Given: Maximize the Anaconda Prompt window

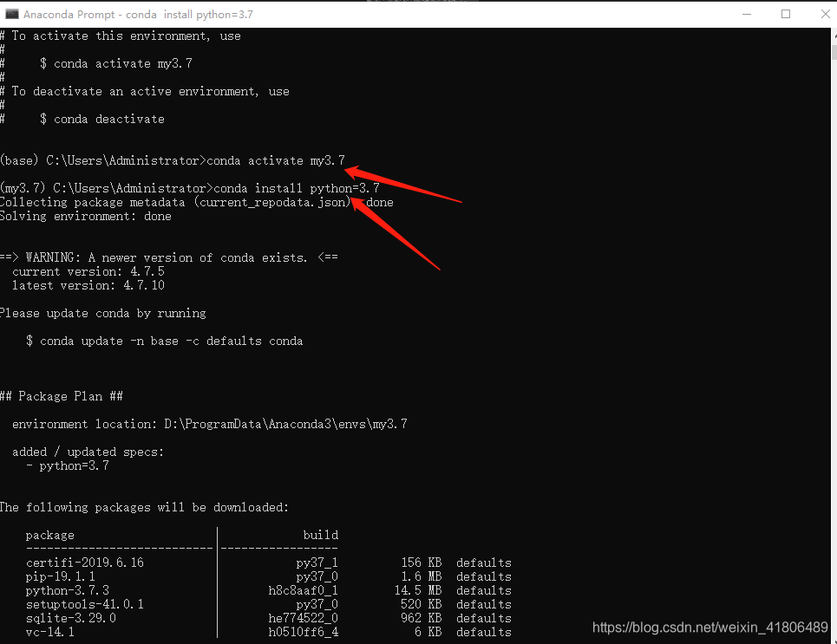Looking at the screenshot, I should coord(786,14).
